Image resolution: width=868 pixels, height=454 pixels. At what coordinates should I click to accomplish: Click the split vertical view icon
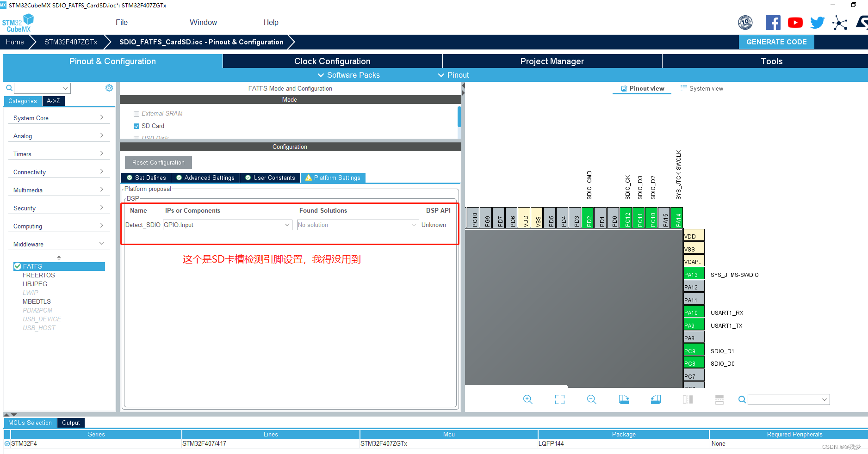coord(688,399)
